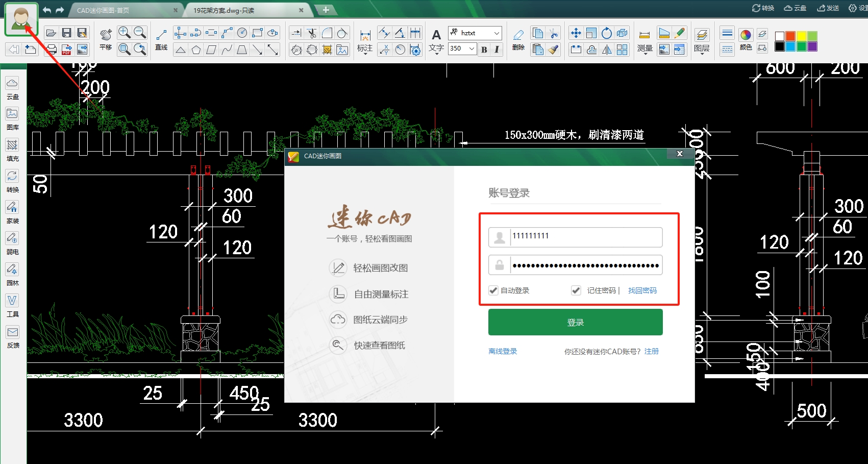Pick the purple color swatch
This screenshot has width=868, height=464.
pyautogui.click(x=812, y=46)
